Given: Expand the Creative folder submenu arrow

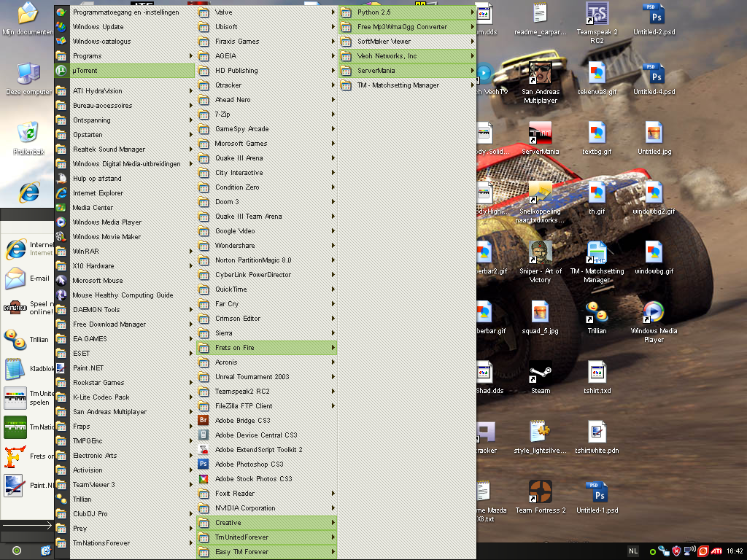Looking at the screenshot, I should coord(333,522).
